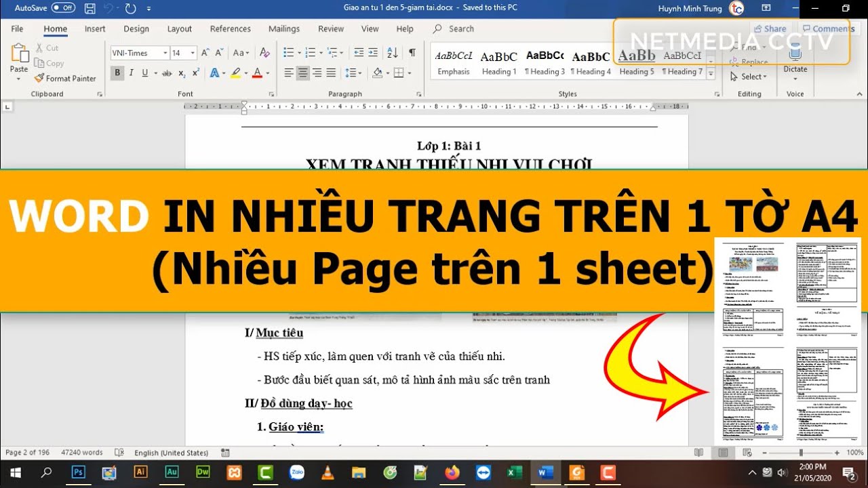This screenshot has height=488, width=868.
Task: Switch to the Layout tab
Action: point(180,28)
